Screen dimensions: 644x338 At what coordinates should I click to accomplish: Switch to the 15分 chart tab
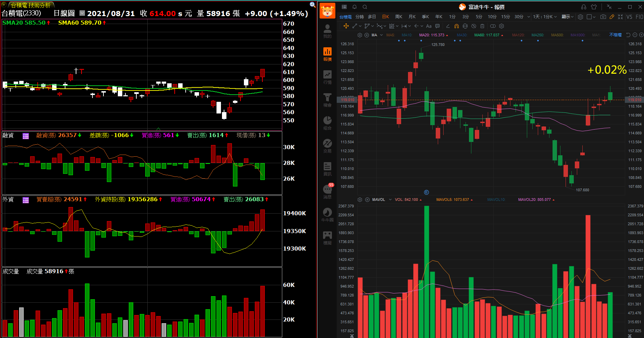(x=506, y=16)
